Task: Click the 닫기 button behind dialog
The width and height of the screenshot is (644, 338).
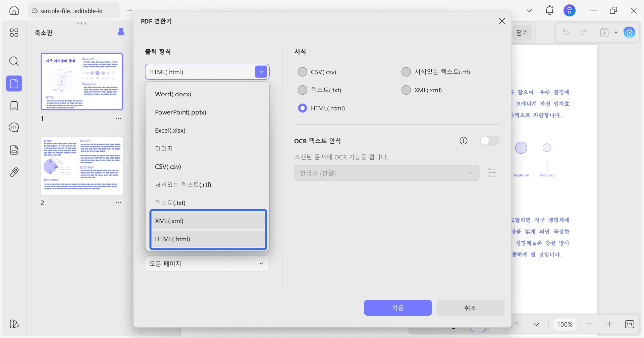Action: pos(522,33)
